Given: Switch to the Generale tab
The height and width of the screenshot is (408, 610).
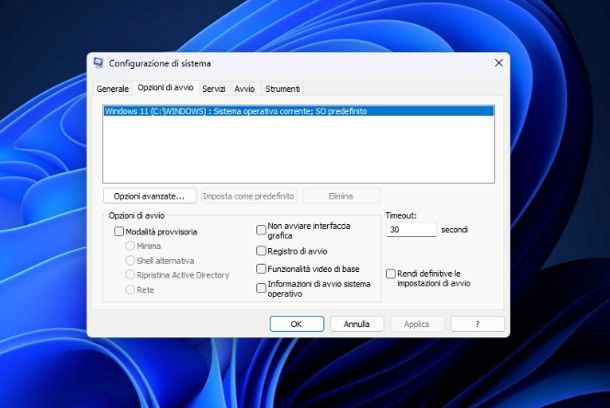Looking at the screenshot, I should point(112,89).
